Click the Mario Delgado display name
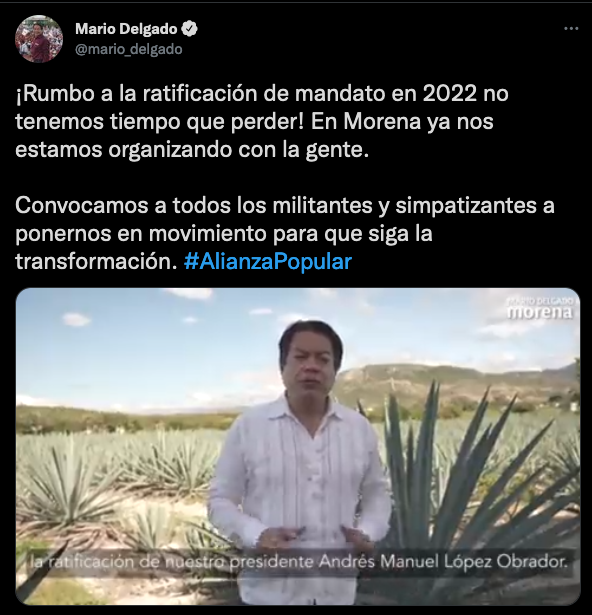Viewport: 592px width, 615px height. coord(126,29)
